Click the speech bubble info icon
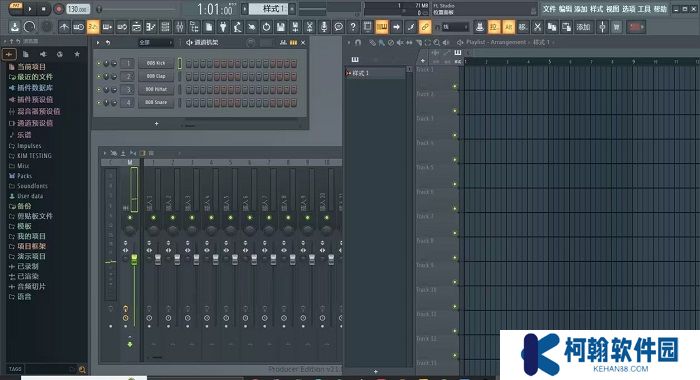The image size is (700, 380). tap(338, 27)
